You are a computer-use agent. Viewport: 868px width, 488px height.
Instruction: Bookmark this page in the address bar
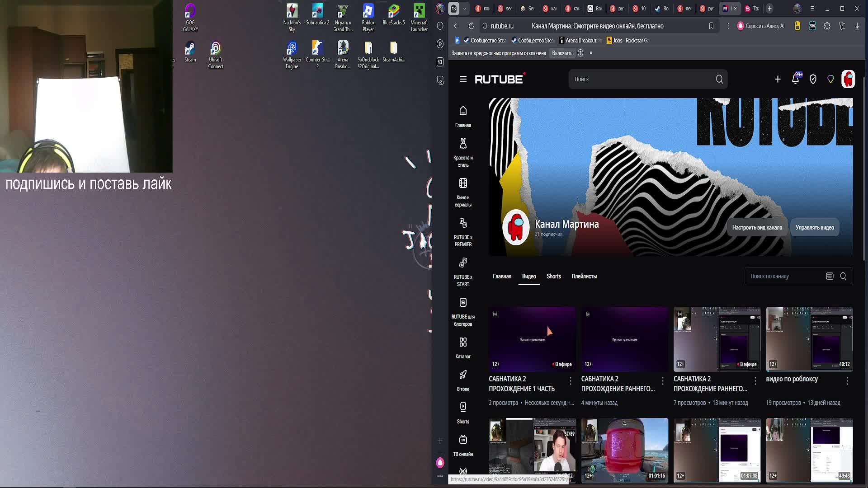[711, 26]
